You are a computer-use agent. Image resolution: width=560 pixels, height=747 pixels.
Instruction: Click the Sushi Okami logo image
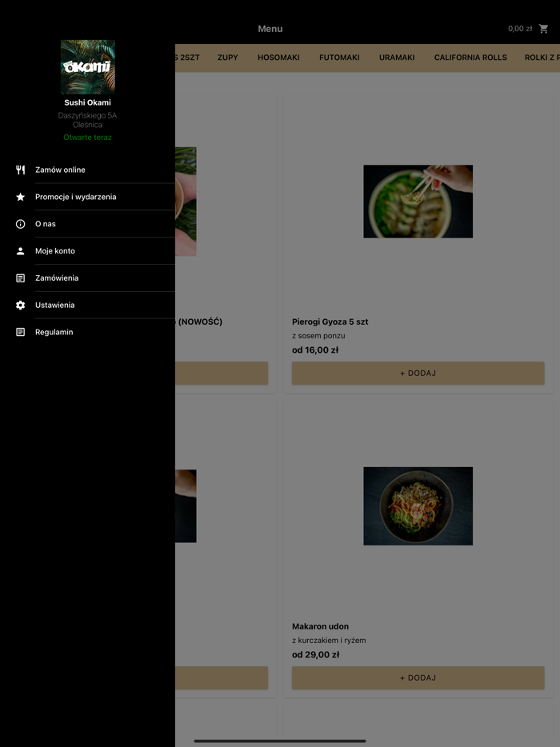(88, 67)
